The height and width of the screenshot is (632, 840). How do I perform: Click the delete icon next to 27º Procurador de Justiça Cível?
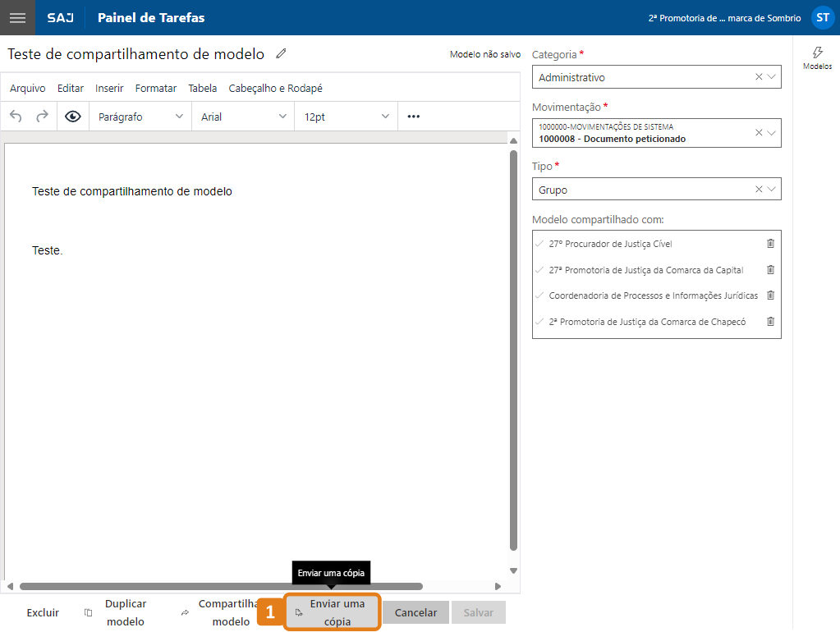[x=769, y=243]
